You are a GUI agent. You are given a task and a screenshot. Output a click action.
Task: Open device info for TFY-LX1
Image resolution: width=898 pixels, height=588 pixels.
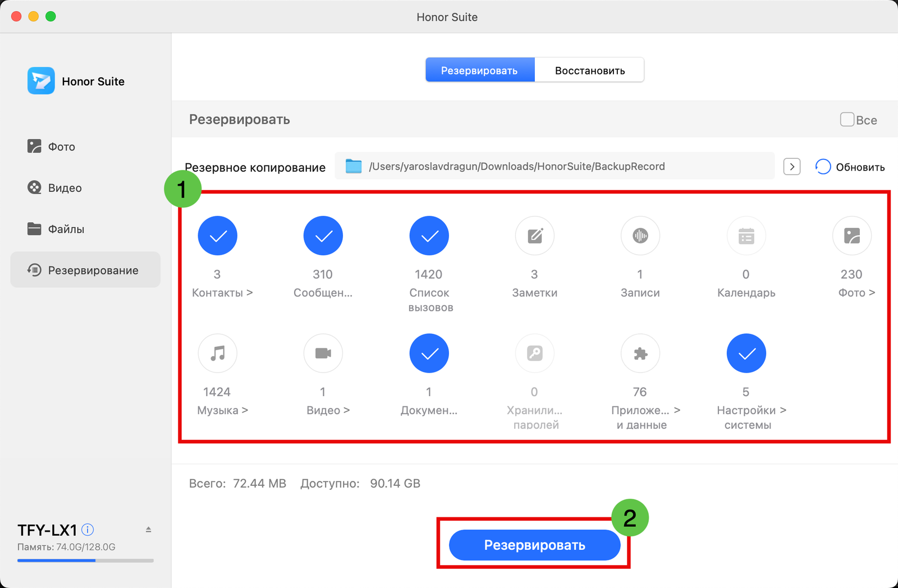click(x=88, y=529)
